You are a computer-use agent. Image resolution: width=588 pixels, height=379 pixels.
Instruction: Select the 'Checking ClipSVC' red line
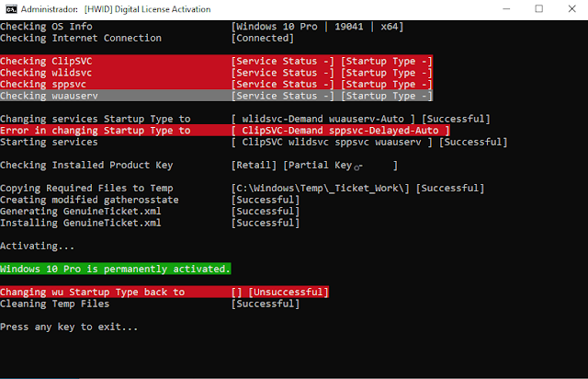(217, 62)
